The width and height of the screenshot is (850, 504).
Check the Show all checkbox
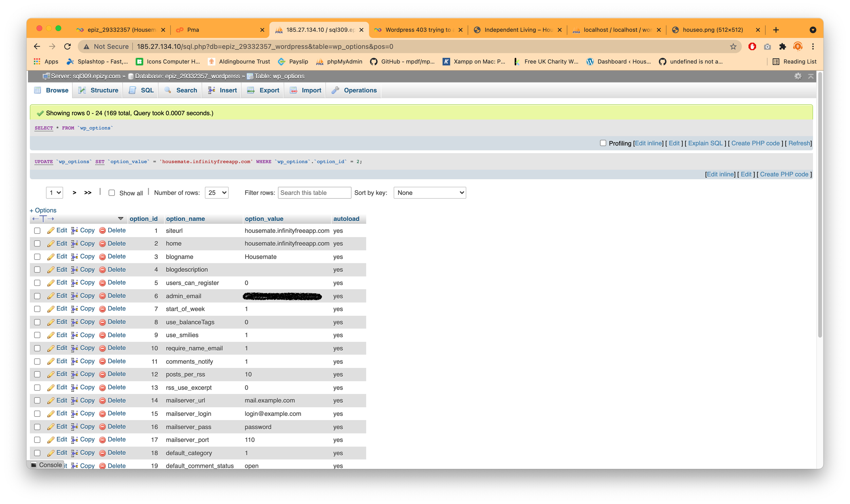tap(111, 193)
